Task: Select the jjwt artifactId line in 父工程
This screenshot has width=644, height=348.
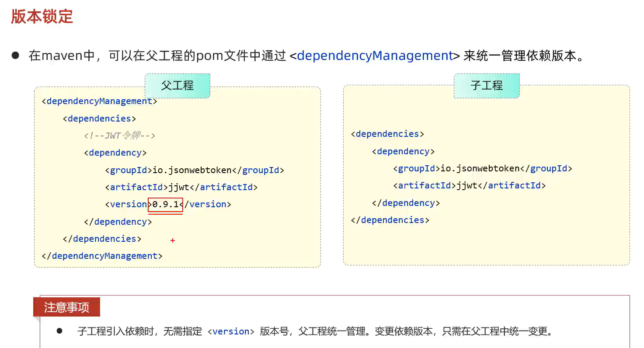Action: coord(181,187)
